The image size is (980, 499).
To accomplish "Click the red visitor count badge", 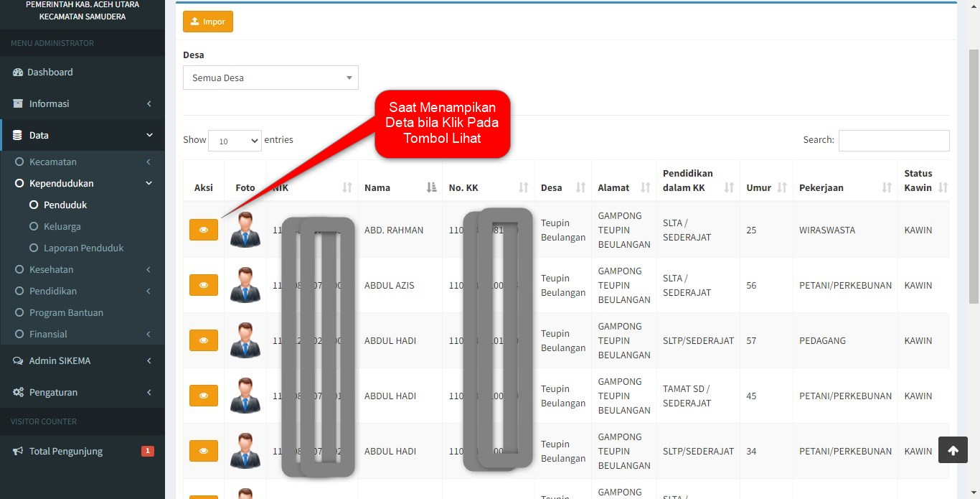I will pos(148,451).
